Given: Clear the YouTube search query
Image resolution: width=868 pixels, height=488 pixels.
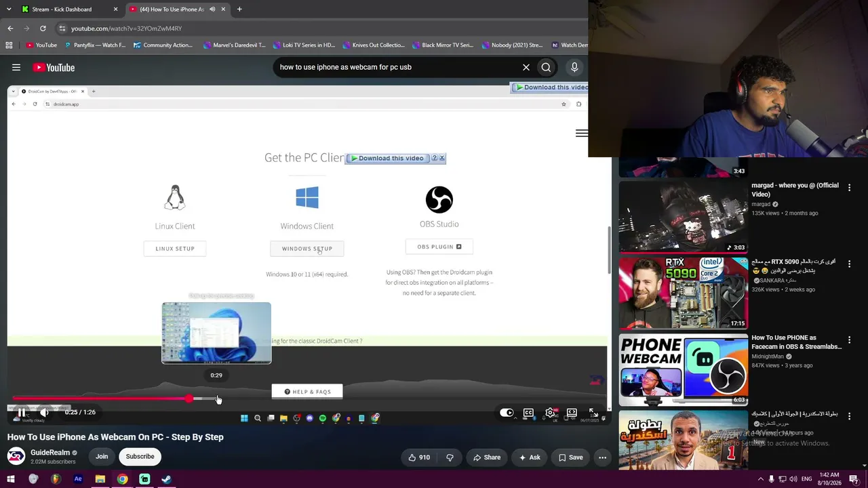Looking at the screenshot, I should click(526, 67).
